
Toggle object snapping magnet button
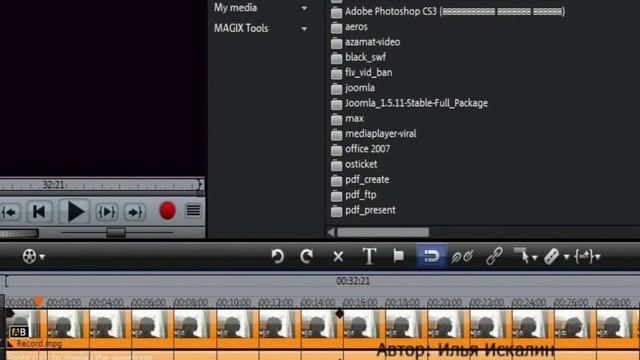click(x=431, y=256)
